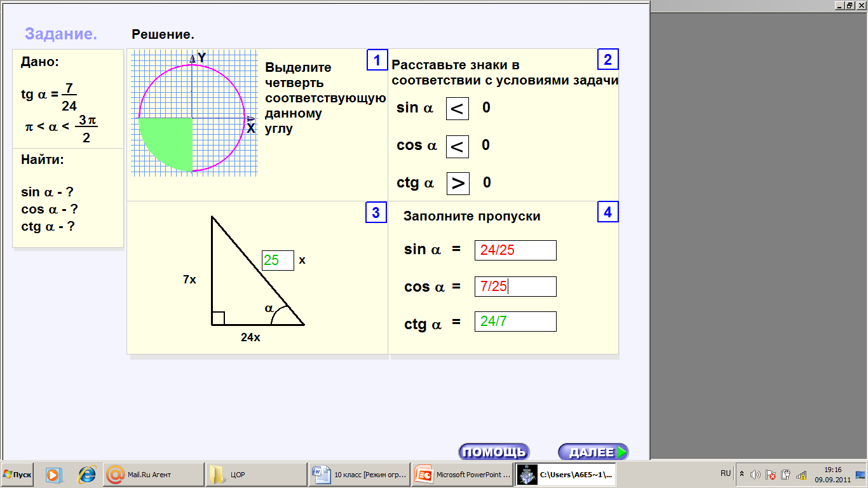
Task: Click step number 1 box
Action: pyautogui.click(x=377, y=60)
